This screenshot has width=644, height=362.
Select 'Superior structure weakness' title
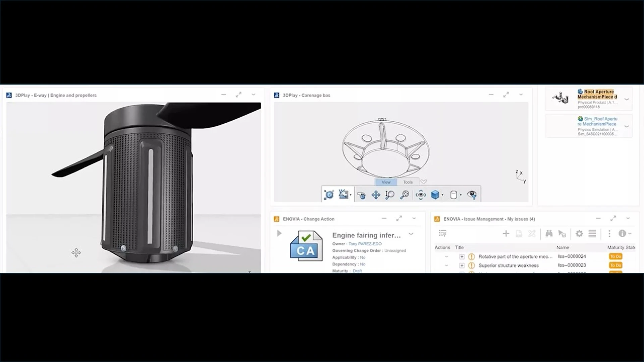pyautogui.click(x=508, y=265)
